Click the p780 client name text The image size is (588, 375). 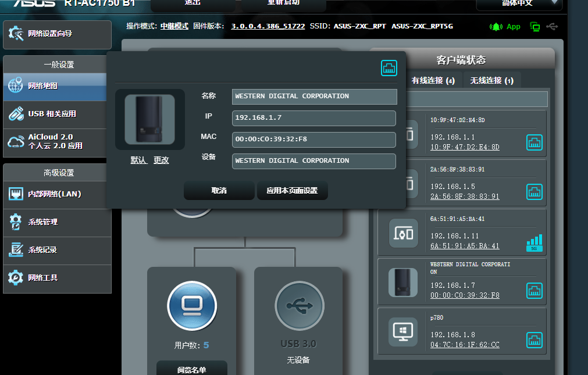coord(437,317)
